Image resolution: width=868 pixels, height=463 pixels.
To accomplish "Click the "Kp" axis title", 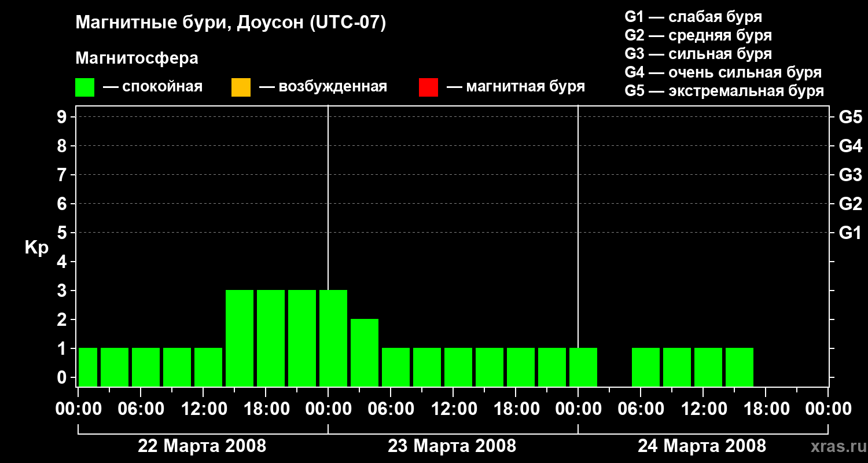I will tap(37, 248).
